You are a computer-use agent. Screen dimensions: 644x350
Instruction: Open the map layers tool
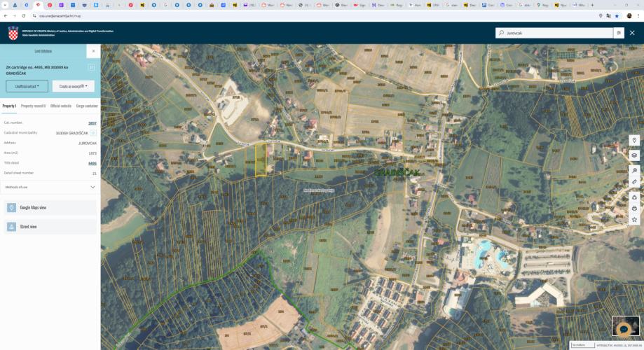pyautogui.click(x=634, y=155)
